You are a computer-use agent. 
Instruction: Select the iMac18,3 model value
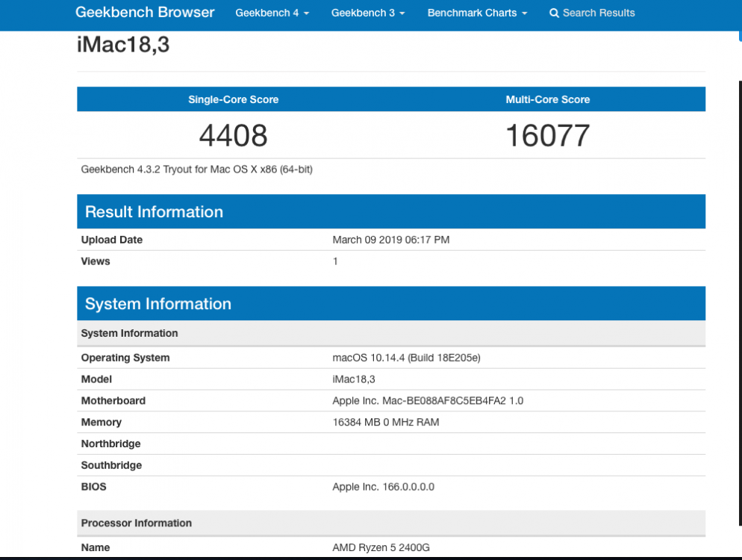coord(354,379)
